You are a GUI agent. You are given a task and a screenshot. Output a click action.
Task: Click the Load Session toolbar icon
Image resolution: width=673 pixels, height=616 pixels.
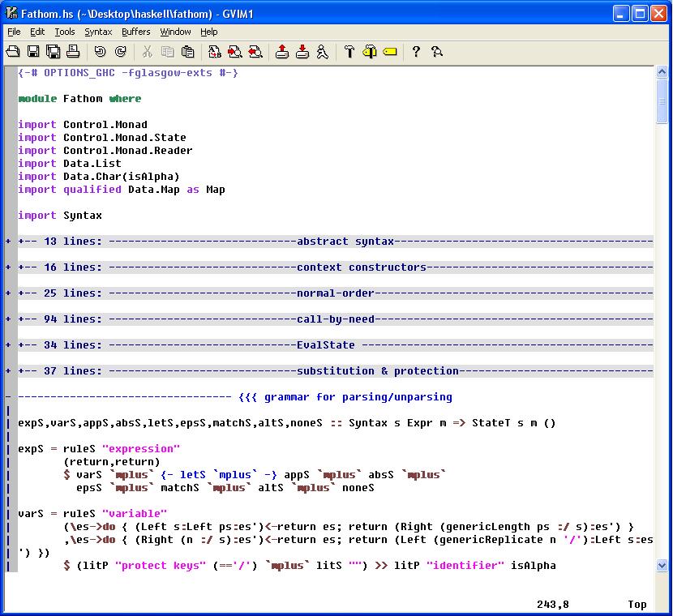pos(281,52)
